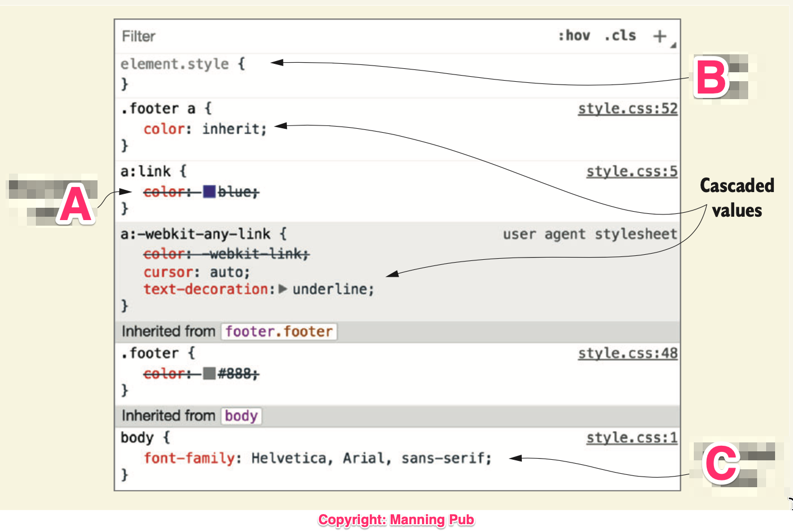Toggle the .cls class editor
The width and height of the screenshot is (793, 532).
[620, 35]
